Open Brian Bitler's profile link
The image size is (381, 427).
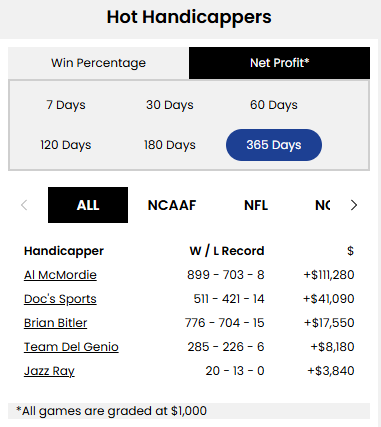tap(56, 323)
